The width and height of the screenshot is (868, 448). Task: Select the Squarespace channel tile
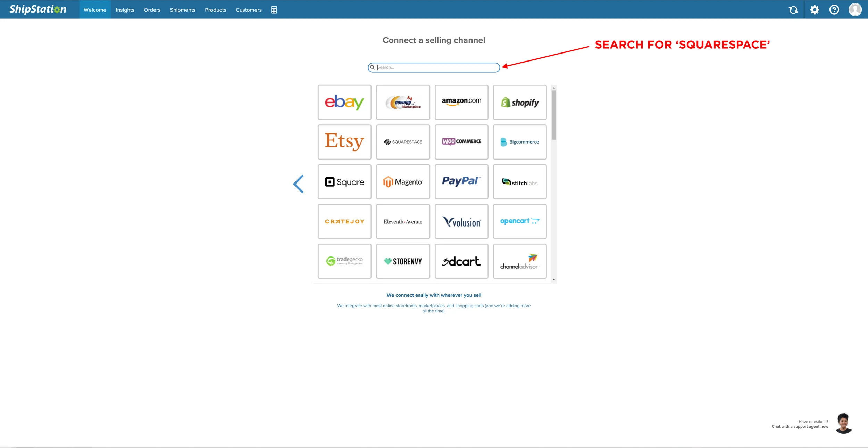pyautogui.click(x=403, y=142)
